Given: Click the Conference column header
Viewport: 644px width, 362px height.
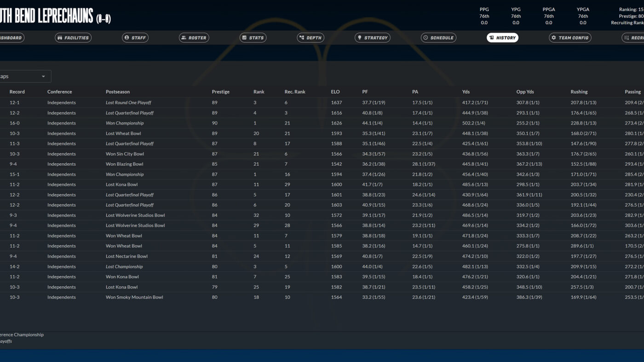Looking at the screenshot, I should tap(60, 92).
